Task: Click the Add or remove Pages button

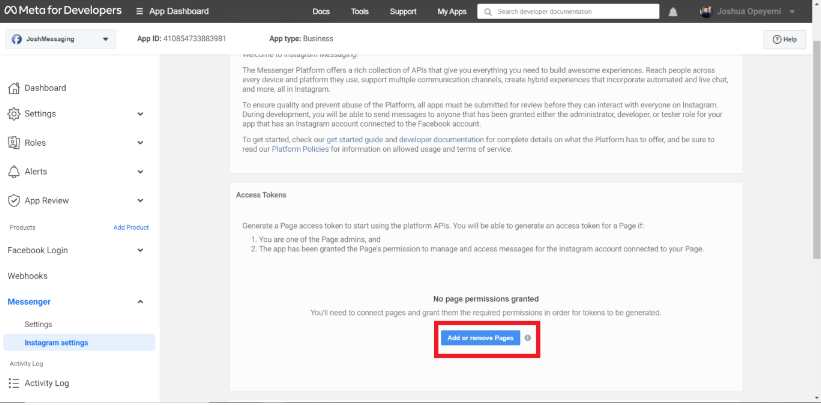Action: pyautogui.click(x=480, y=338)
